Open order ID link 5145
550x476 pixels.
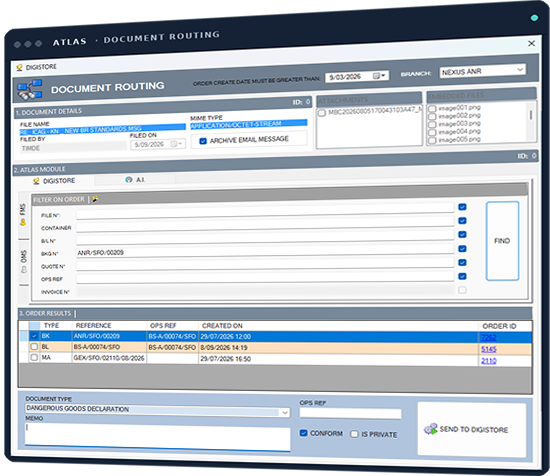488,349
